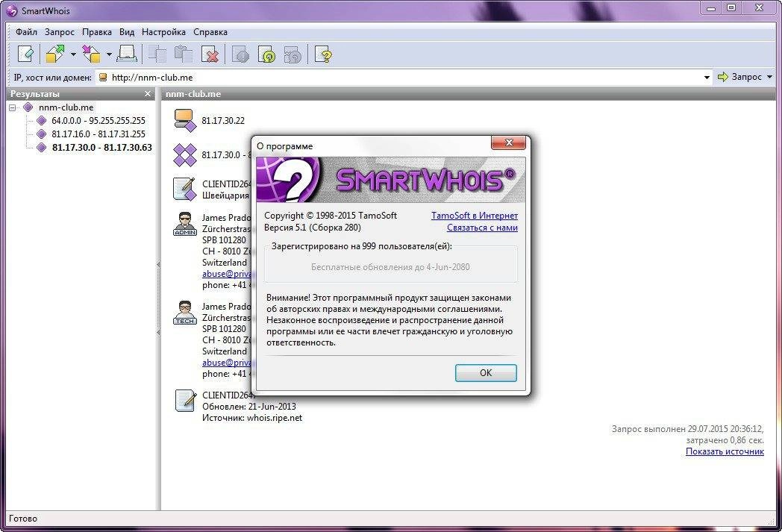The height and width of the screenshot is (532, 782).
Task: Click the notepad icon beside Швейцария
Action: tap(184, 189)
